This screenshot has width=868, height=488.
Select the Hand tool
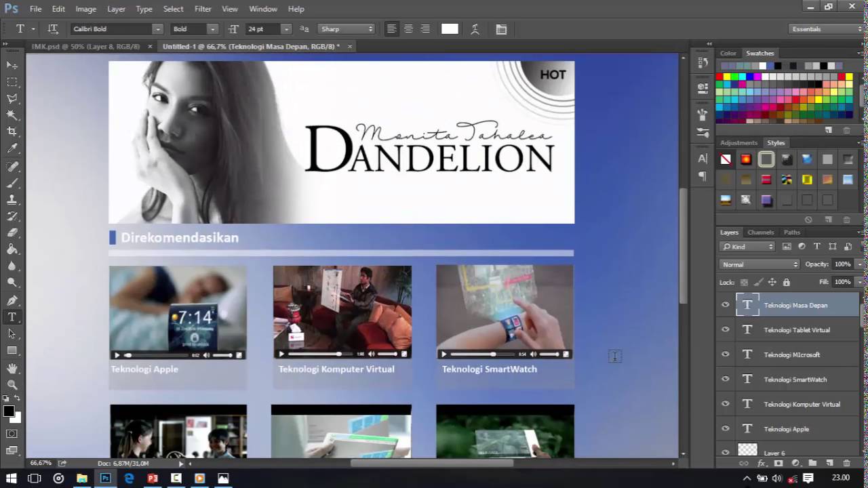[12, 368]
